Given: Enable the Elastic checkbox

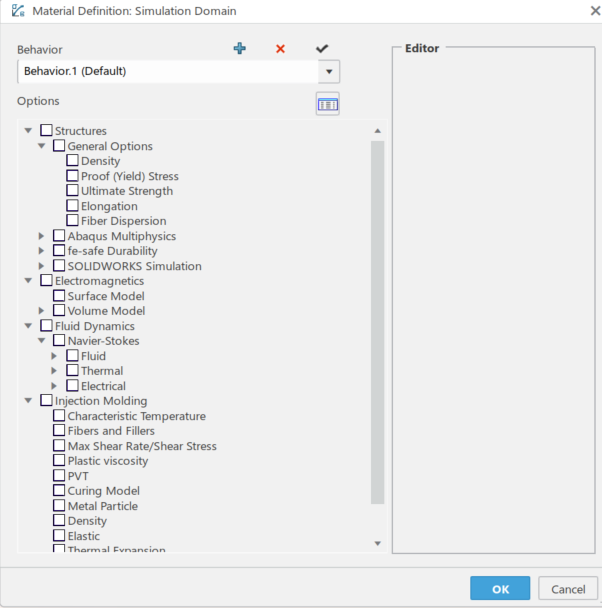Looking at the screenshot, I should click(59, 535).
